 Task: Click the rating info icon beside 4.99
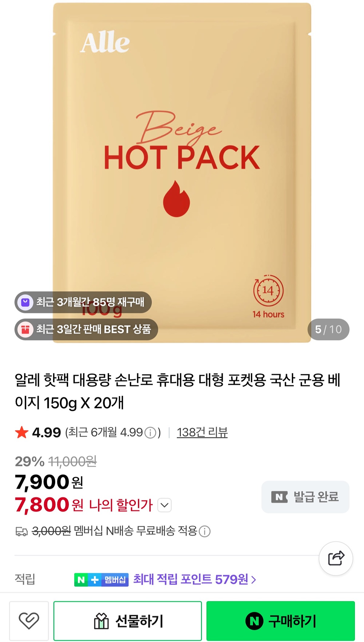(150, 433)
